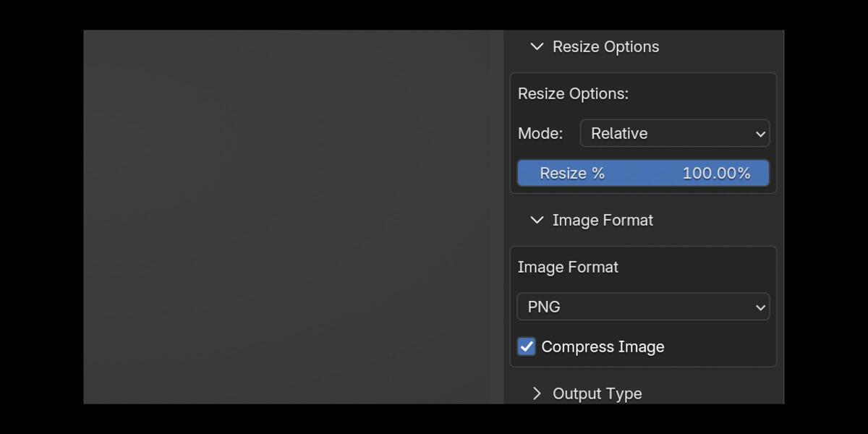Click the arrow icon on PNG dropdown
The height and width of the screenshot is (434, 868).
click(760, 307)
